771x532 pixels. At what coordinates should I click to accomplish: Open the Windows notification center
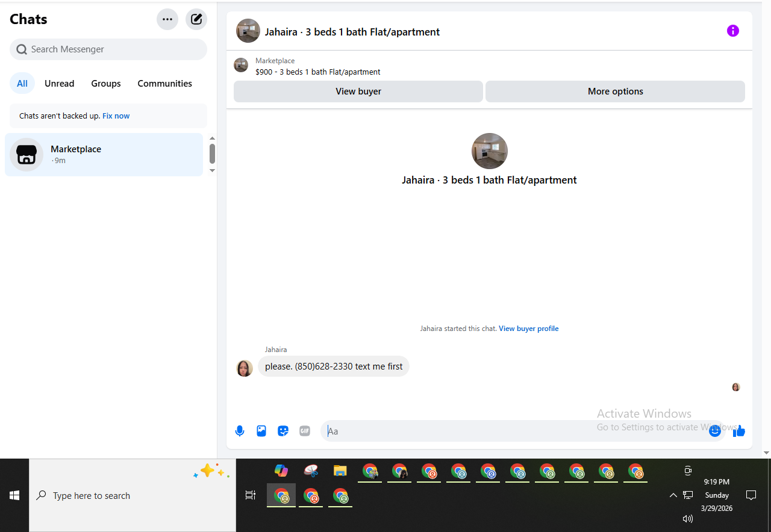click(x=751, y=495)
